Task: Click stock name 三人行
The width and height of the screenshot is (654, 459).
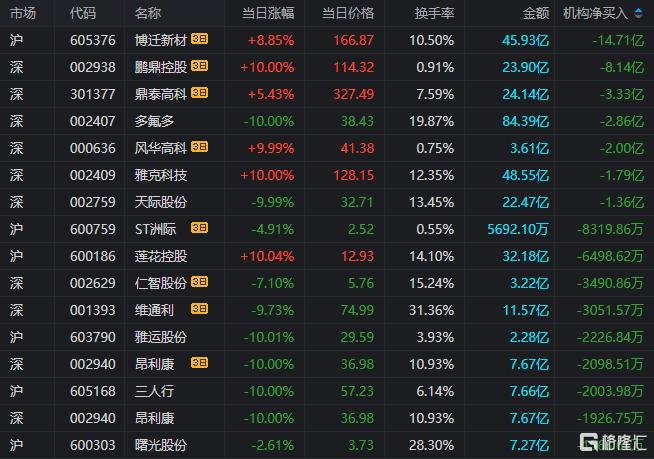Action: [x=154, y=391]
